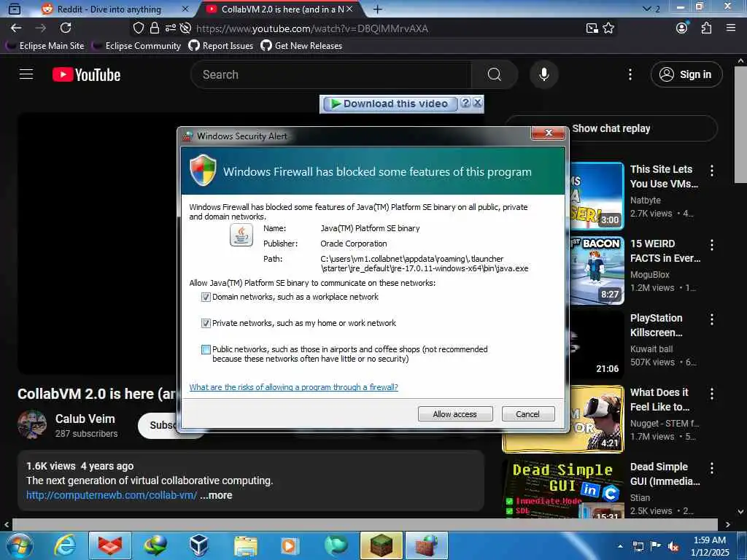
Task: Open a new browser tab
Action: [x=378, y=9]
